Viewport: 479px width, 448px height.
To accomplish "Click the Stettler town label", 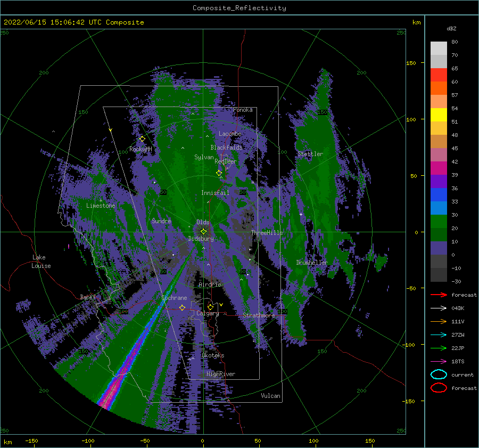I will (x=310, y=154).
